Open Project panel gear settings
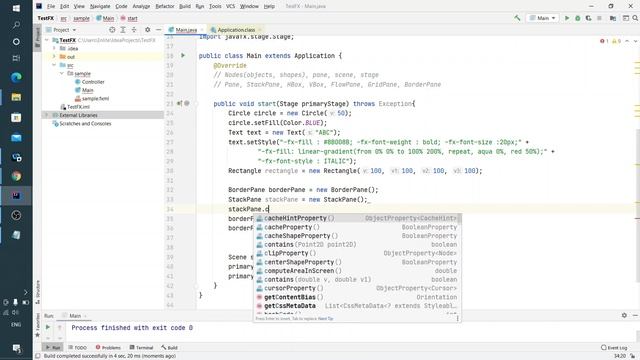Image resolution: width=640 pixels, height=360 pixels. 147,30
